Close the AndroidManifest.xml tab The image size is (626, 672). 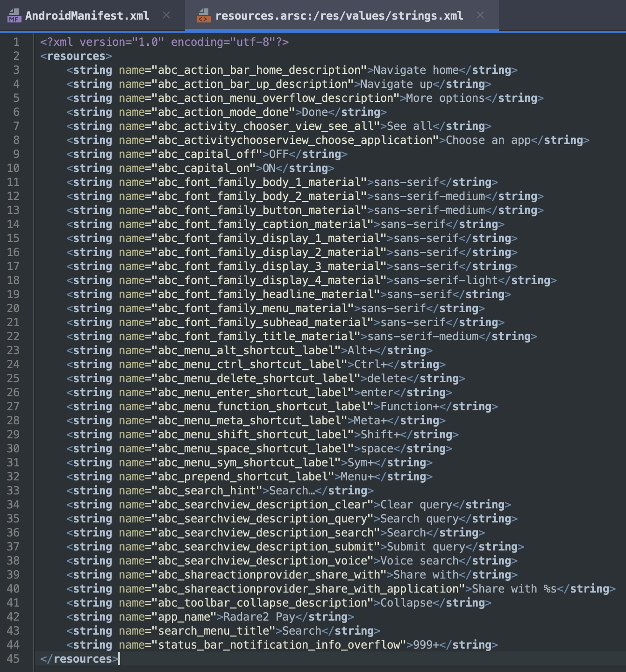166,15
